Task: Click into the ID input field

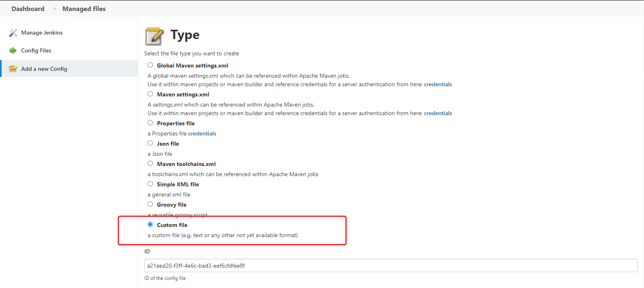Action: [x=391, y=266]
